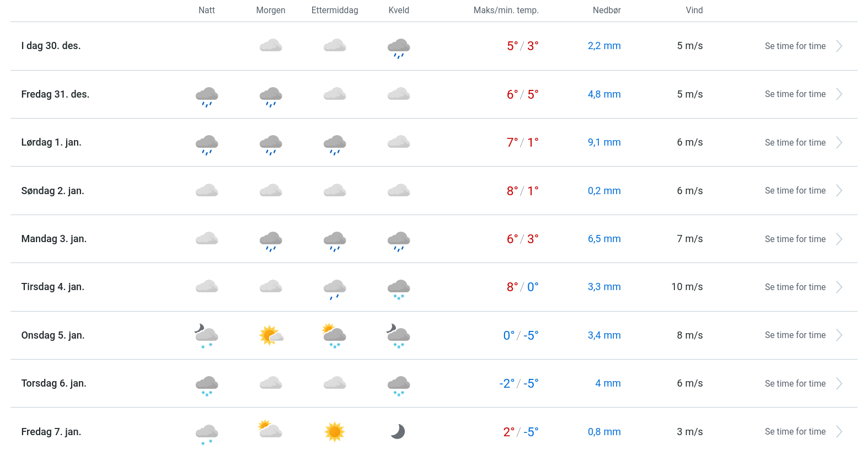868x455 pixels.
Task: Click Monday 3 Jan afternoon rain cloud icon
Action: coord(335,241)
